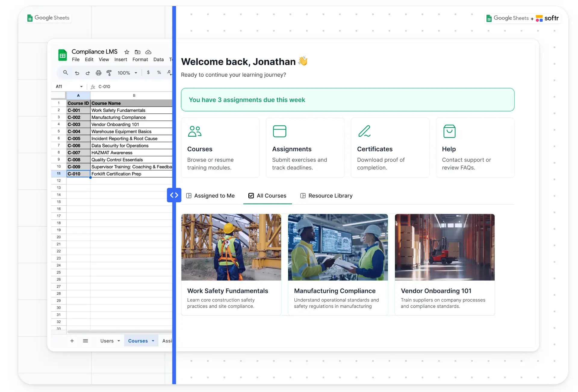Open the View menu
Image resolution: width=578 pixels, height=392 pixels.
[104, 60]
